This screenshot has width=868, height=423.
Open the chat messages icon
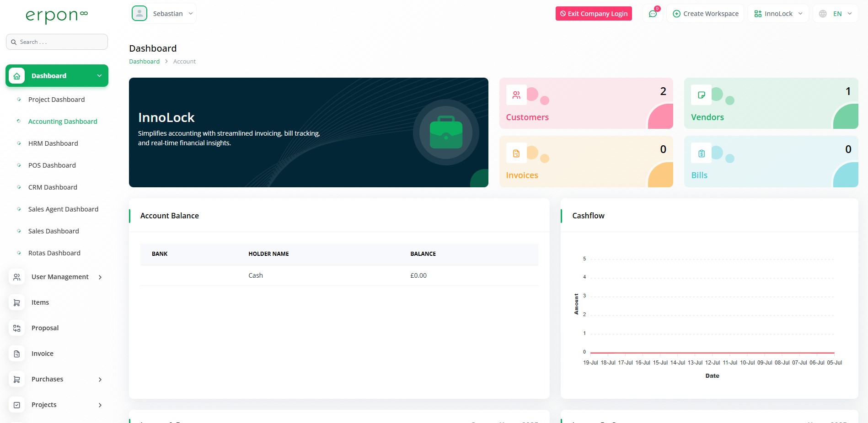653,14
